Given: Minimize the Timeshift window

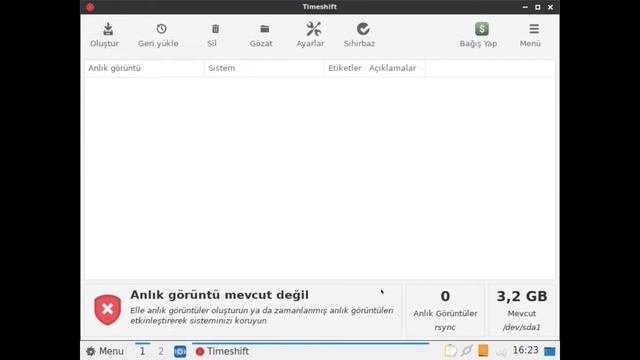Looking at the screenshot, I should (525, 7).
